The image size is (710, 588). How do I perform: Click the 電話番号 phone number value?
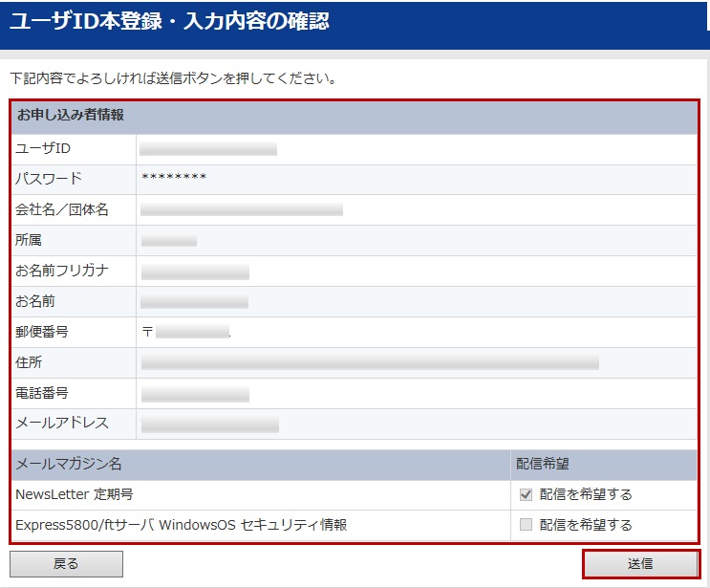click(x=195, y=394)
